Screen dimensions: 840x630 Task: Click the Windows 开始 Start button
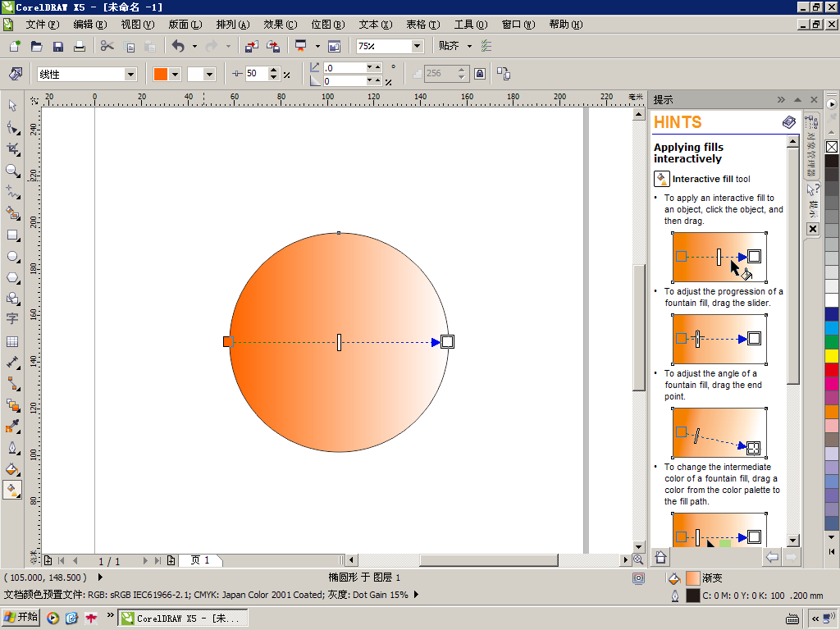[x=21, y=618]
